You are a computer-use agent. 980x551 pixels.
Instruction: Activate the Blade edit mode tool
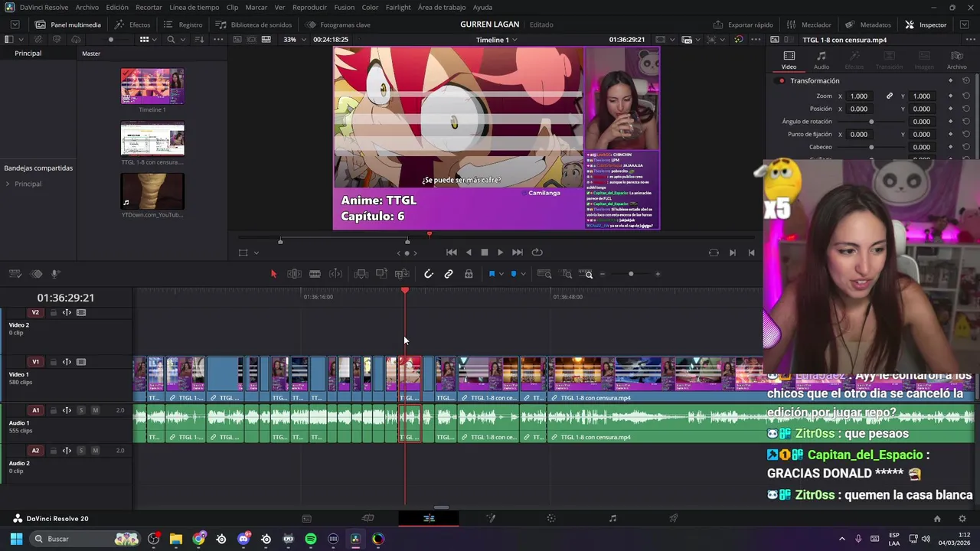[315, 274]
